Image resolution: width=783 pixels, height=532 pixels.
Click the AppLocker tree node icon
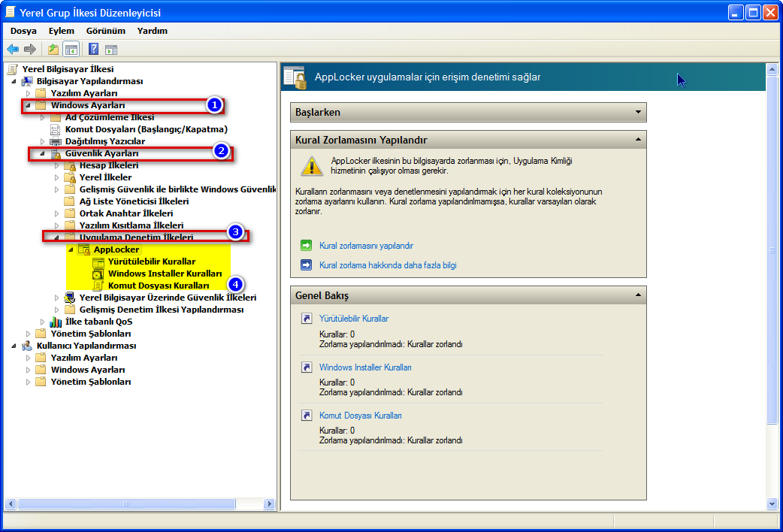(84, 249)
